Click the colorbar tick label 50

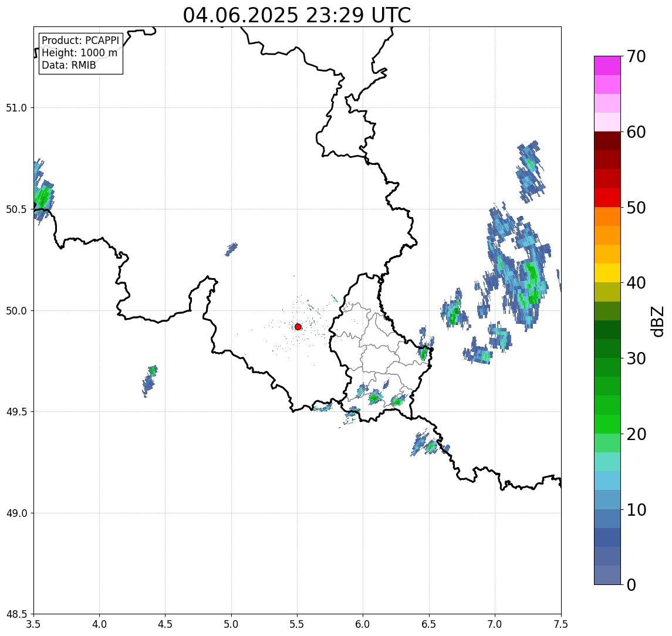pyautogui.click(x=636, y=208)
